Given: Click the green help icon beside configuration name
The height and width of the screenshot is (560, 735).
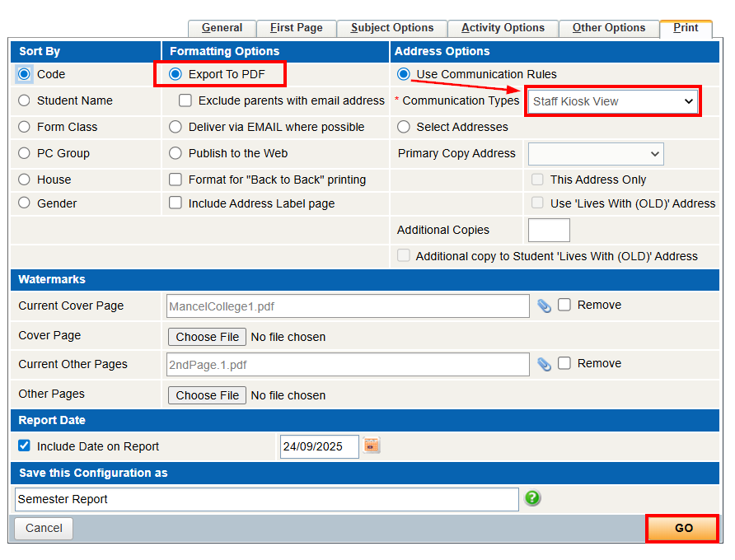Looking at the screenshot, I should (x=532, y=497).
